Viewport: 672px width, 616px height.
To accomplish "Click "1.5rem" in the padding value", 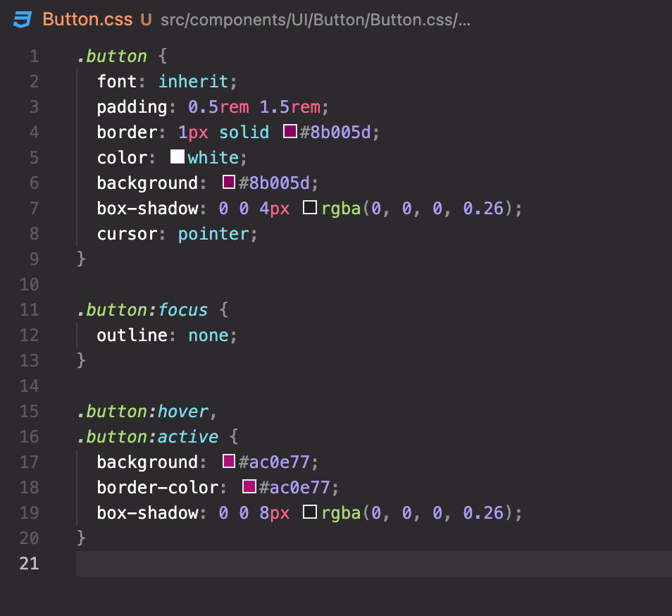I will click(290, 106).
